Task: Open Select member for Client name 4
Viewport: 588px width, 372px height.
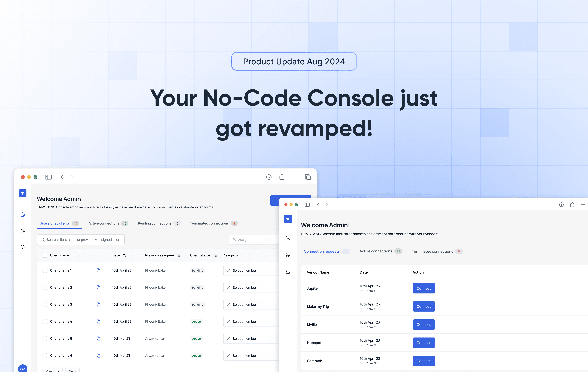Action: coord(251,322)
